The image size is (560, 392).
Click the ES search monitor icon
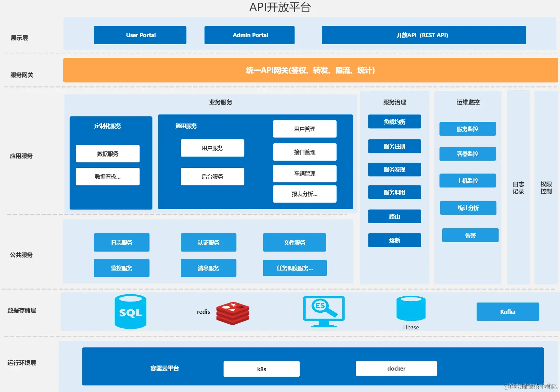click(324, 311)
